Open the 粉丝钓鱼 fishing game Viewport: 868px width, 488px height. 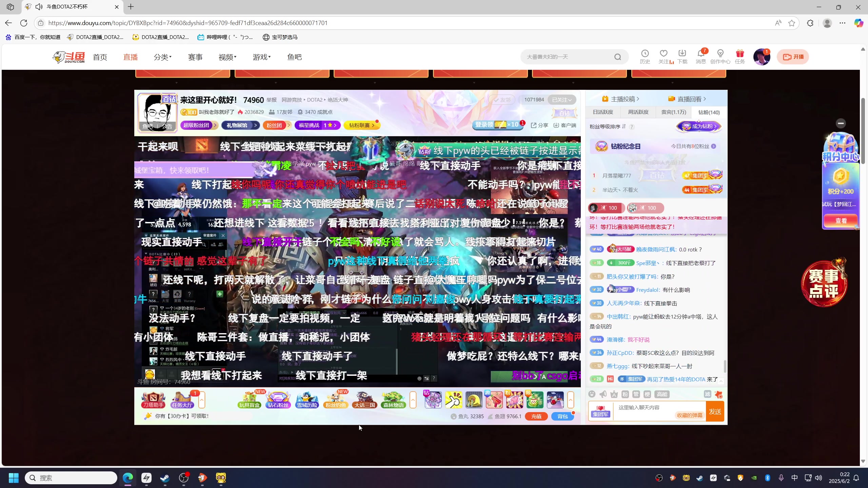[x=336, y=400]
